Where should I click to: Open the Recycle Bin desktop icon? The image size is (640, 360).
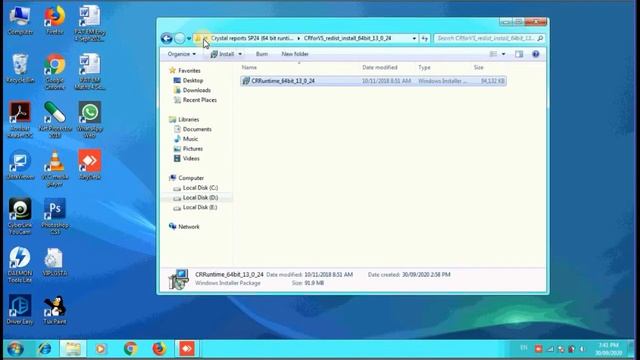(x=20, y=69)
